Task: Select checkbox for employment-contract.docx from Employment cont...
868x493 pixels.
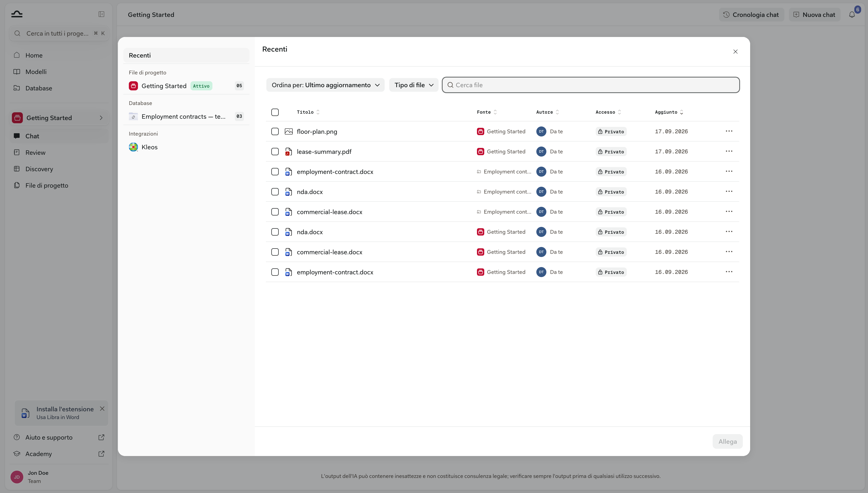Action: 275,172
